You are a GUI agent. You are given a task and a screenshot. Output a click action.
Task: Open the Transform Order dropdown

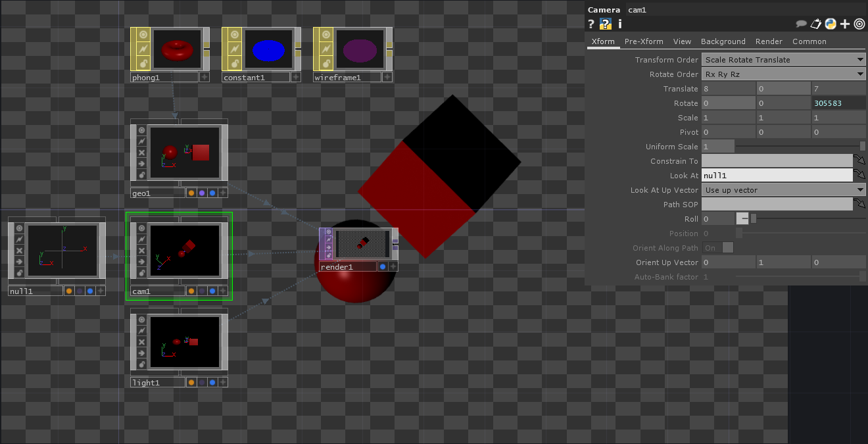pos(784,60)
